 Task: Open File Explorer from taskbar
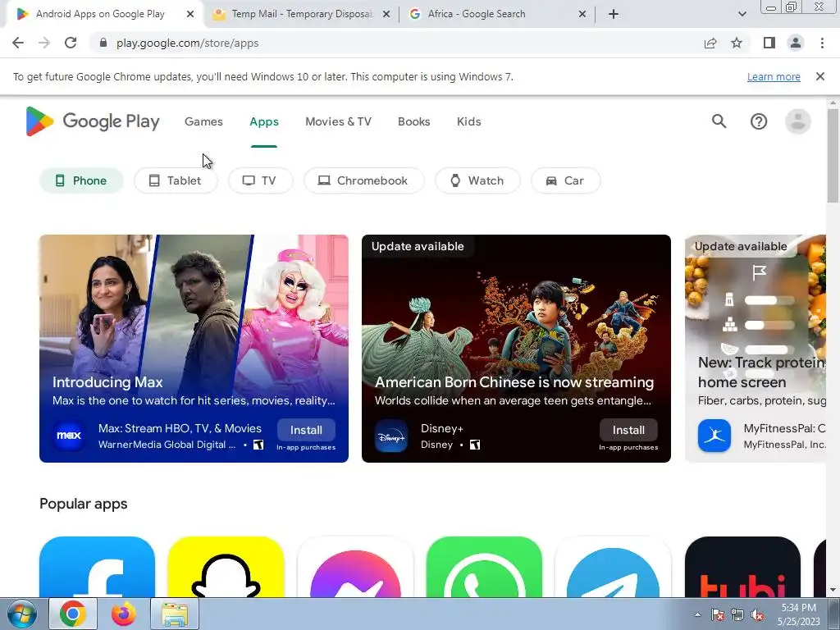pyautogui.click(x=175, y=614)
